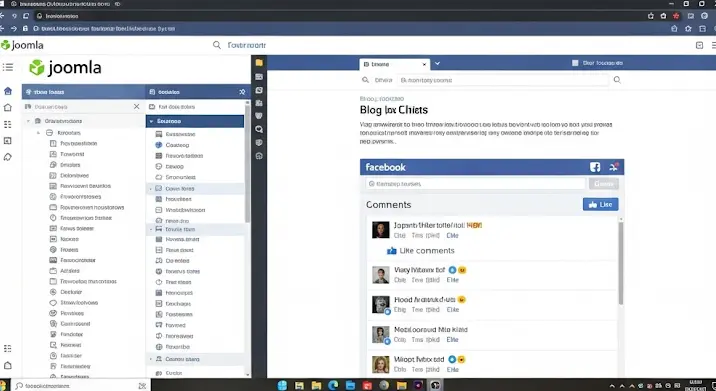Expand the 'Daren flores' group arrow
This screenshot has height=391, width=716.
tap(151, 189)
